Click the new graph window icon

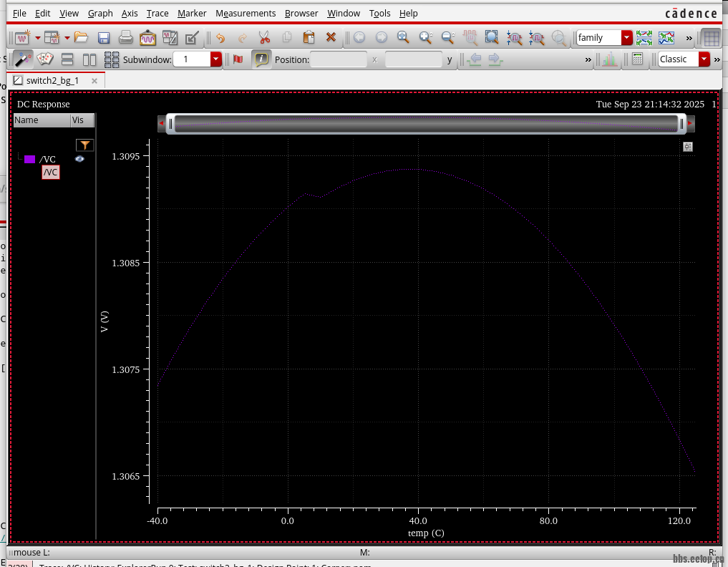point(22,37)
